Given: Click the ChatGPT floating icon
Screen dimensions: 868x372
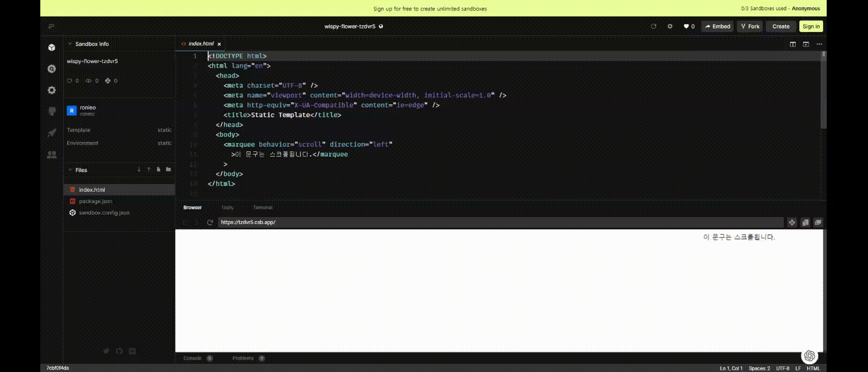Looking at the screenshot, I should click(810, 356).
